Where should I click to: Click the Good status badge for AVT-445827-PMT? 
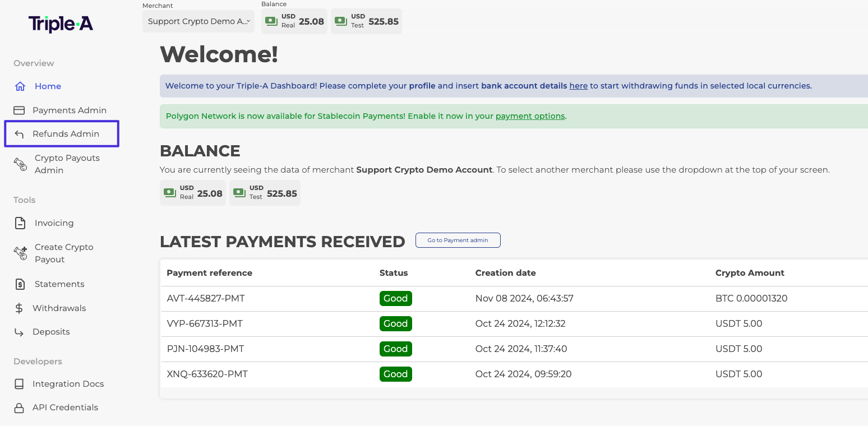pyautogui.click(x=396, y=298)
